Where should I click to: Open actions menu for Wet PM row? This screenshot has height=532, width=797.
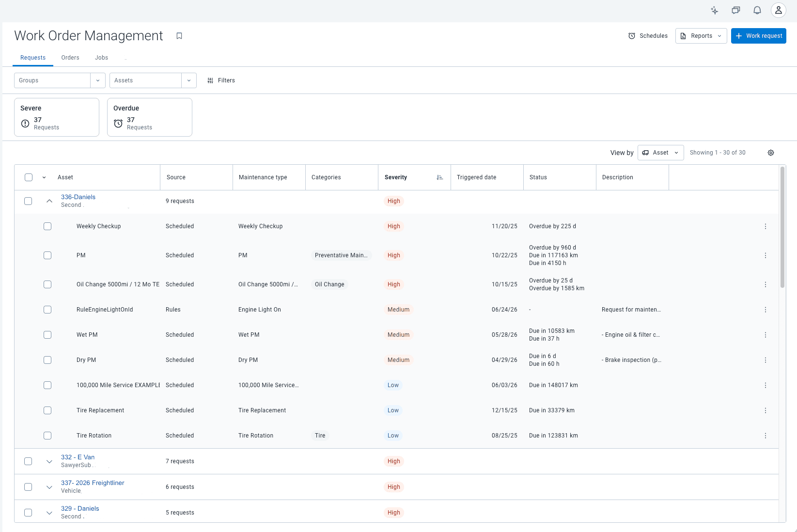pos(766,335)
